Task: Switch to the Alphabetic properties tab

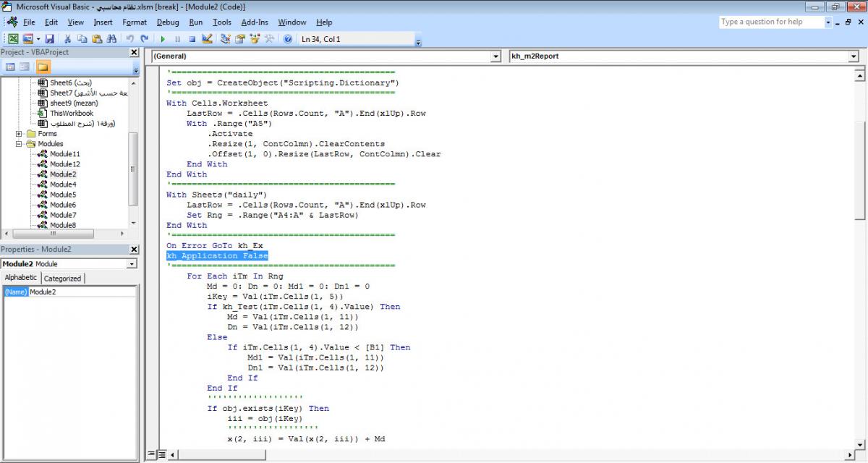Action: pos(20,278)
